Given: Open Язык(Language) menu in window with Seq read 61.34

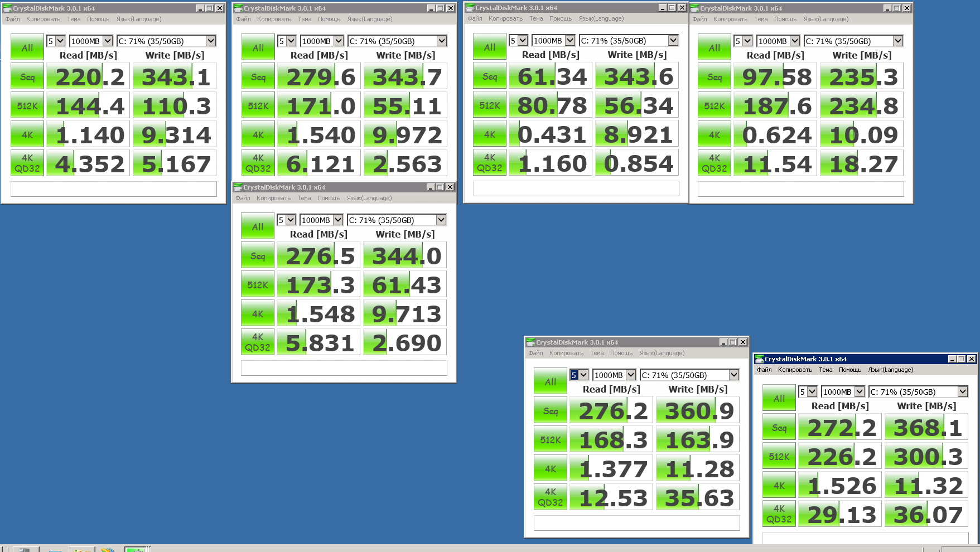Looking at the screenshot, I should tap(601, 18).
